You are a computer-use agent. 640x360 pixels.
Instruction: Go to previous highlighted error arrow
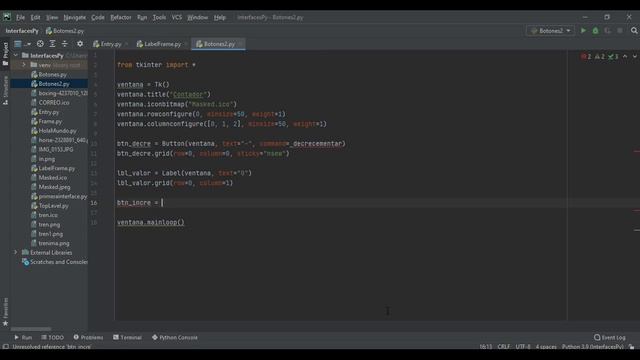[x=625, y=57]
